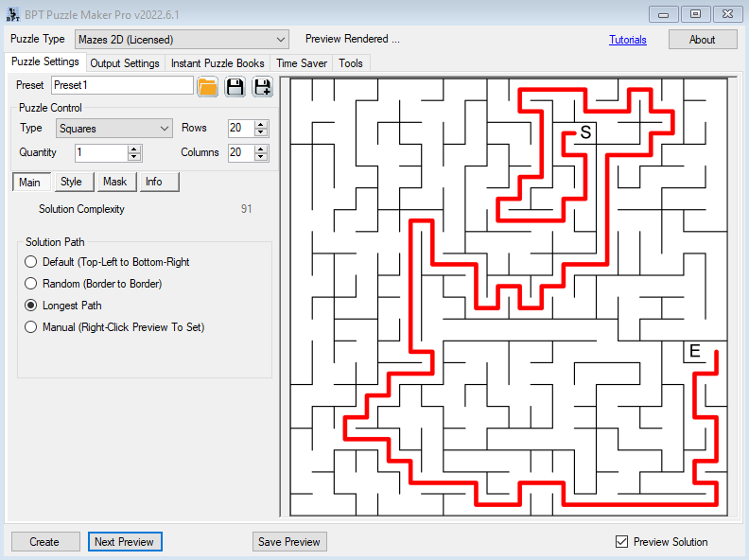Select Default Top-Left to Bottom-Right path
749x560 pixels.
coord(31,262)
